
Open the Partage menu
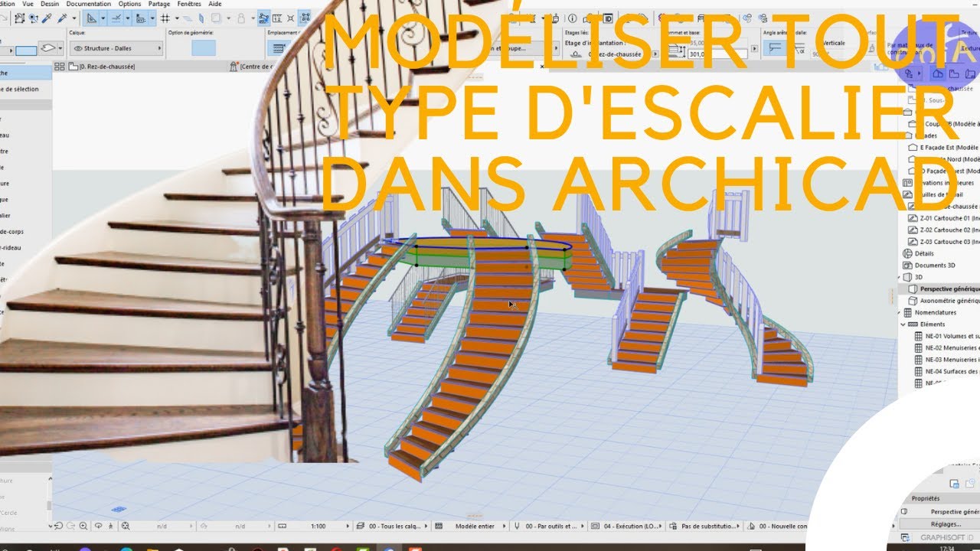tap(159, 4)
